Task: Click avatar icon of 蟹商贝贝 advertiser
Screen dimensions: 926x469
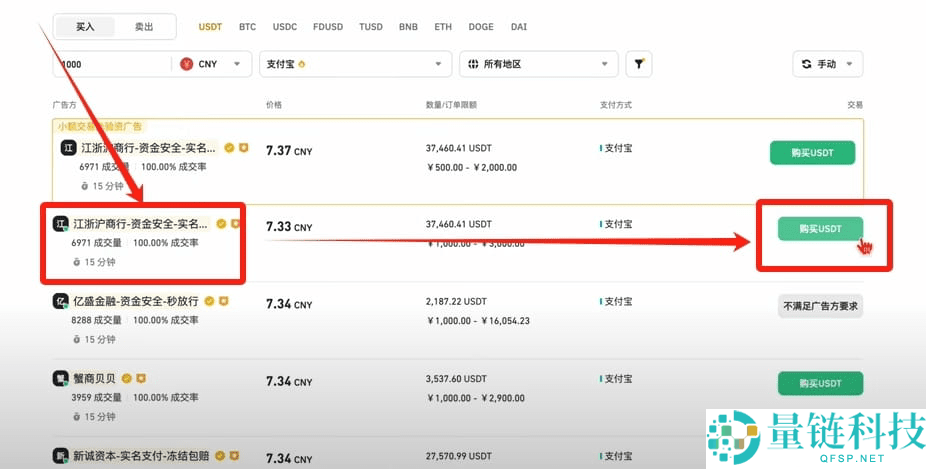Action: [61, 379]
